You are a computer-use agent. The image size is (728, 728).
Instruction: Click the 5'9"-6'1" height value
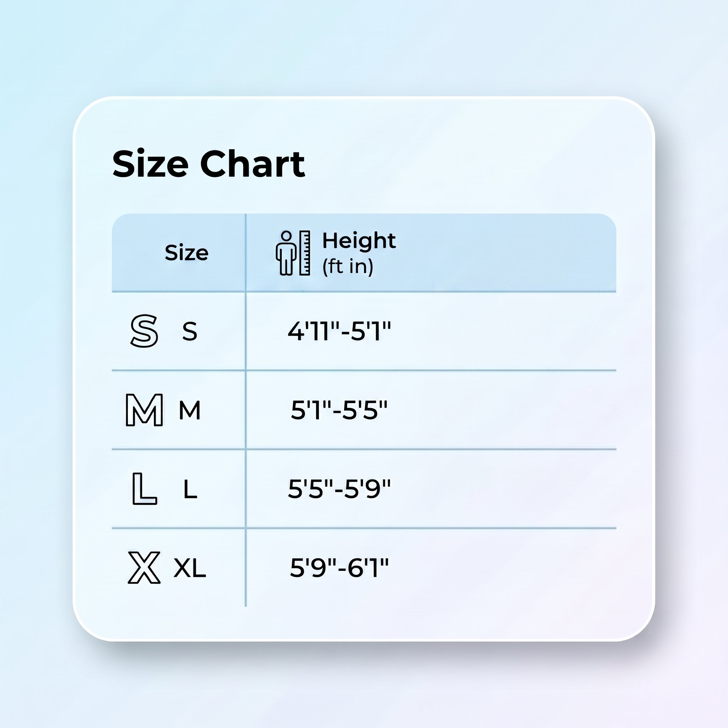click(x=339, y=568)
